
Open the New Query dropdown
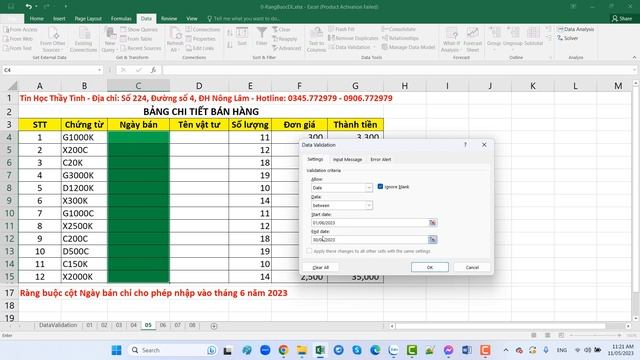pyautogui.click(x=109, y=40)
